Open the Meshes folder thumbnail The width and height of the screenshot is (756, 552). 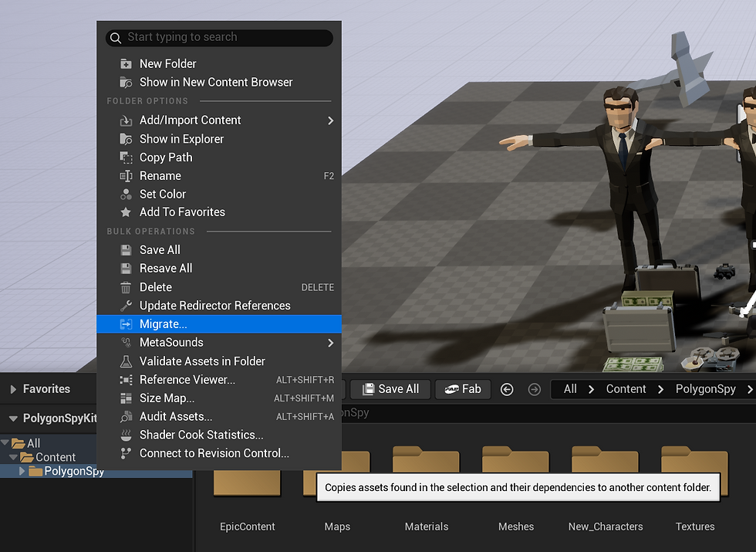(x=515, y=459)
